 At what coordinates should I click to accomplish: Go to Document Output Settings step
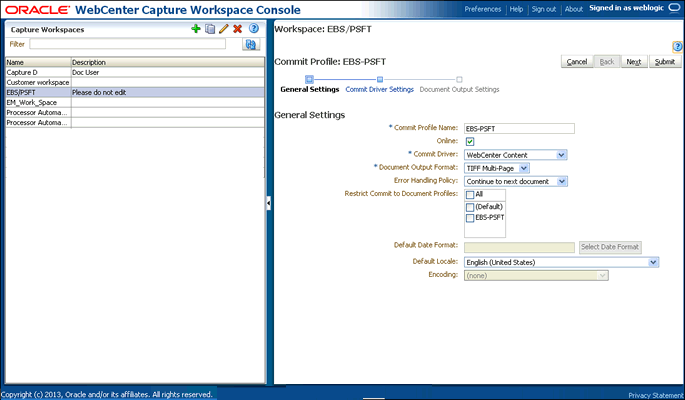point(459,89)
